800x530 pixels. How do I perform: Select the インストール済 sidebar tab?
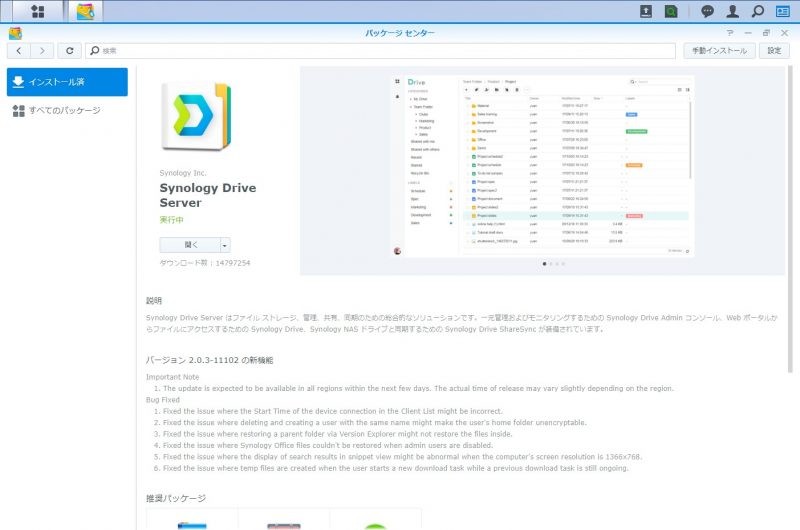click(x=67, y=82)
